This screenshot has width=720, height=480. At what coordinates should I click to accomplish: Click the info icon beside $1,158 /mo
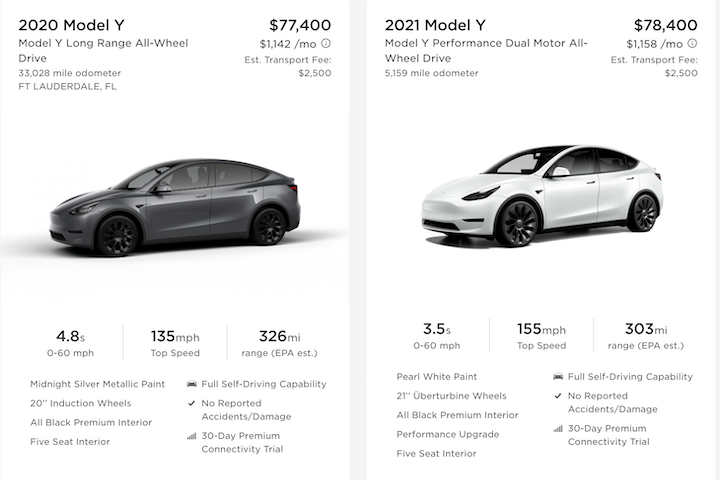tap(692, 43)
